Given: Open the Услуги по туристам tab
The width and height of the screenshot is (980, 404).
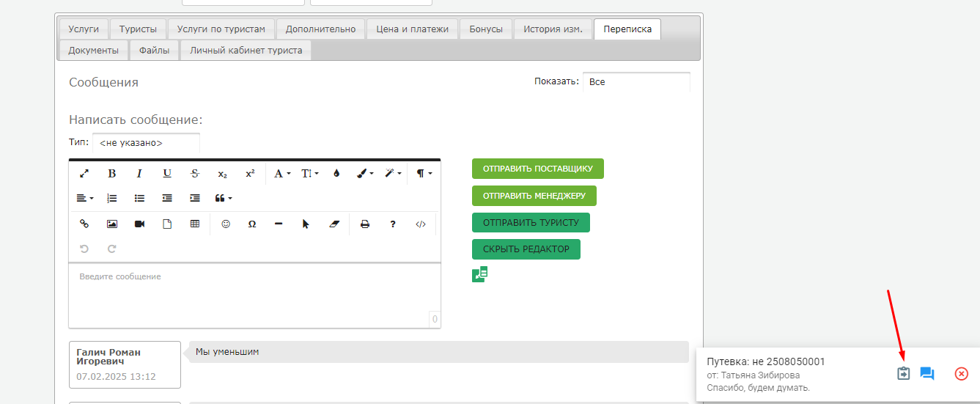Looking at the screenshot, I should click(x=221, y=29).
